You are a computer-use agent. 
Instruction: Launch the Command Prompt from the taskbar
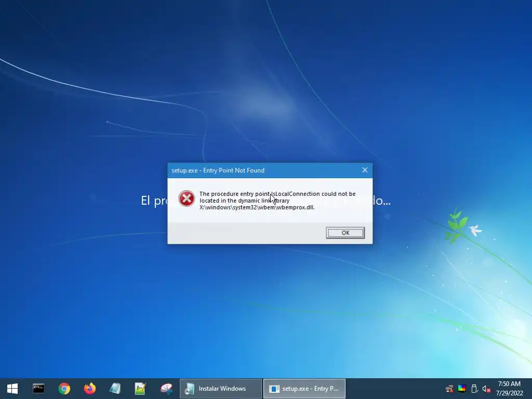[x=38, y=389]
